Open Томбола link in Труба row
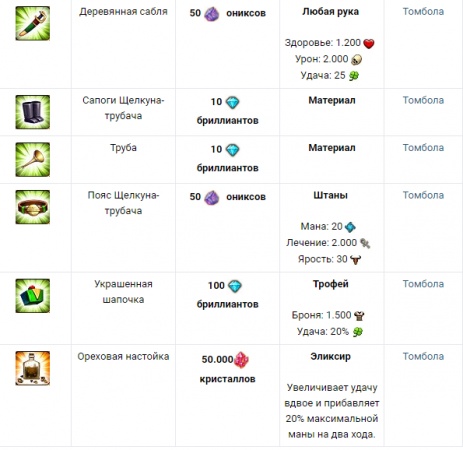This screenshot has height=450, width=463. pyautogui.click(x=423, y=148)
